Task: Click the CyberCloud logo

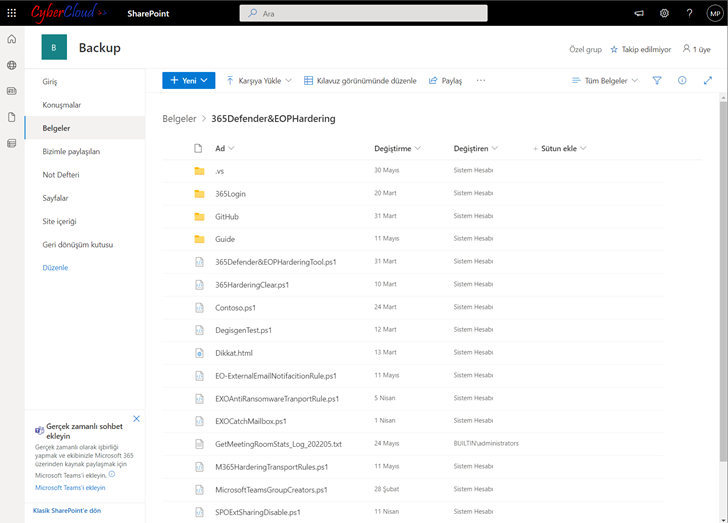Action: [x=69, y=13]
